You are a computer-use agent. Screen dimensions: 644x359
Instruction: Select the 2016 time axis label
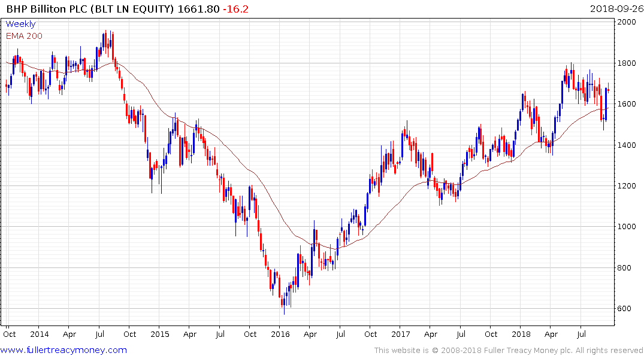[x=280, y=334]
